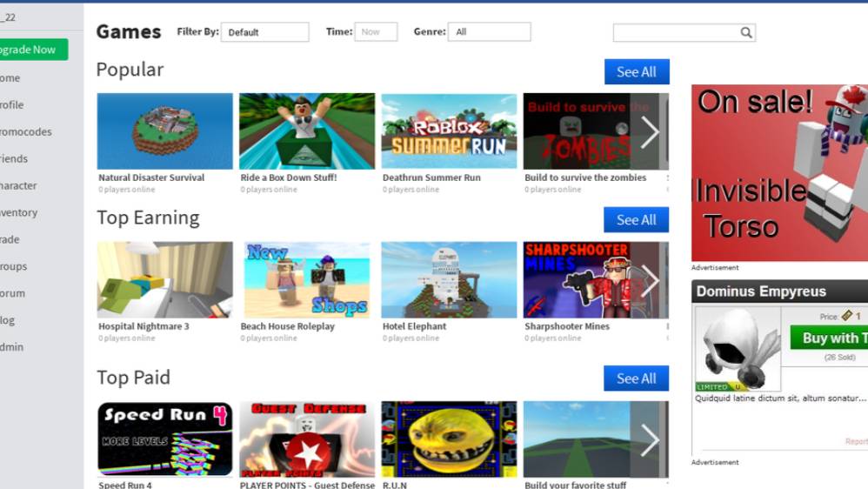868x489 pixels.
Task: Click the search magnifier icon
Action: coord(746,33)
